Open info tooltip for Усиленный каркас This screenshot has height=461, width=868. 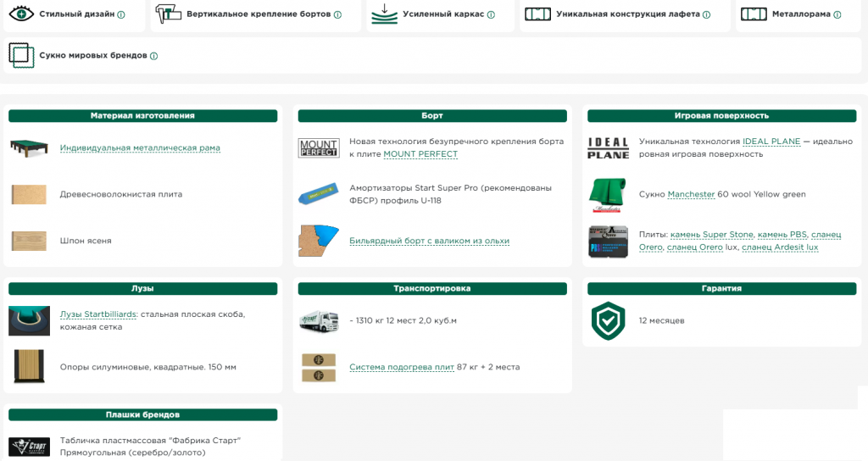click(491, 15)
